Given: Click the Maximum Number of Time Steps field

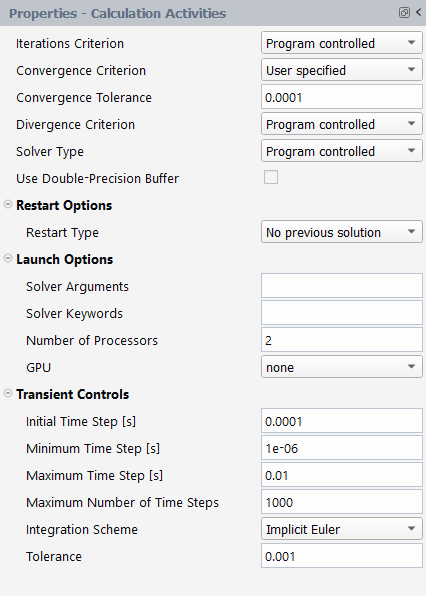Looking at the screenshot, I should pyautogui.click(x=342, y=502).
